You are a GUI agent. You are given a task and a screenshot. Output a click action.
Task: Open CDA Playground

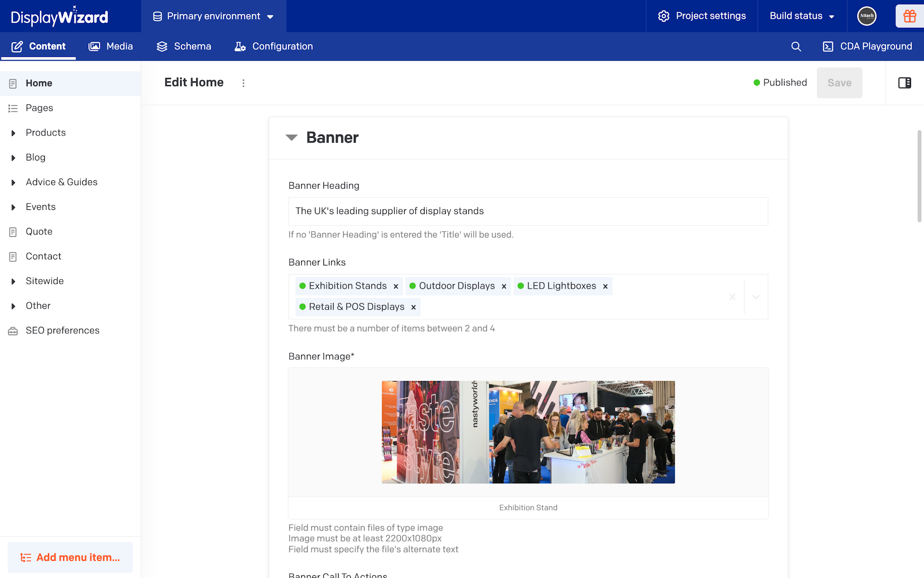tap(867, 46)
